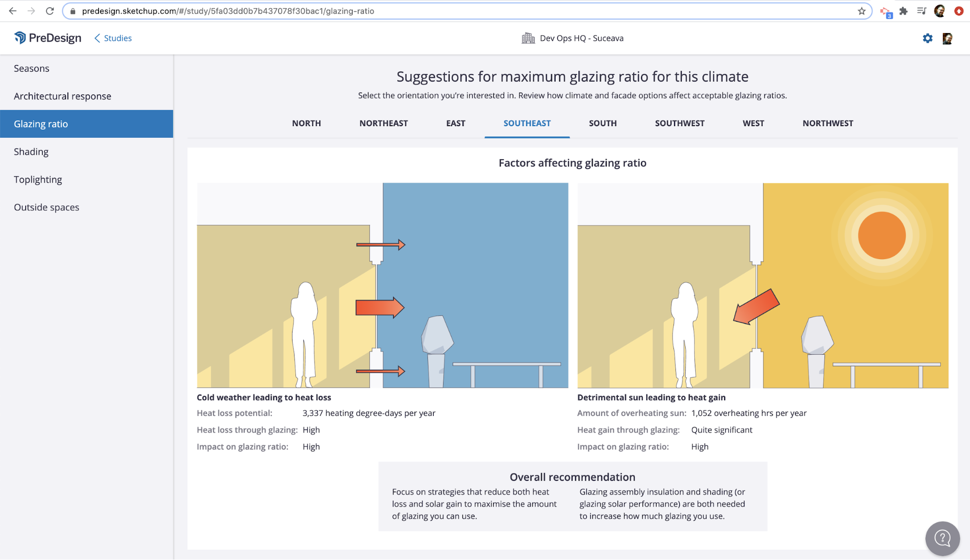The width and height of the screenshot is (970, 560).
Task: Open settings via the gear icon
Action: (x=927, y=38)
